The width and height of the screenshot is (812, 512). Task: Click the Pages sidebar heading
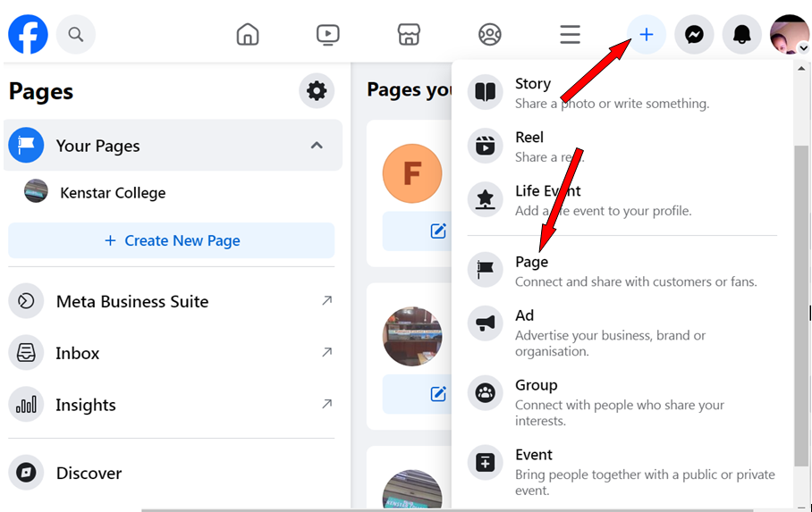(x=41, y=92)
